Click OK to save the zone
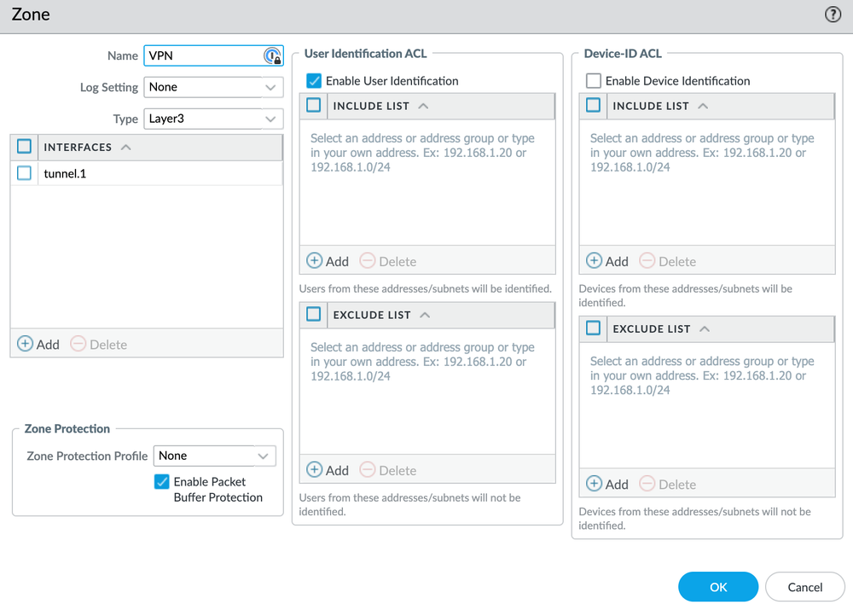 tap(717, 587)
